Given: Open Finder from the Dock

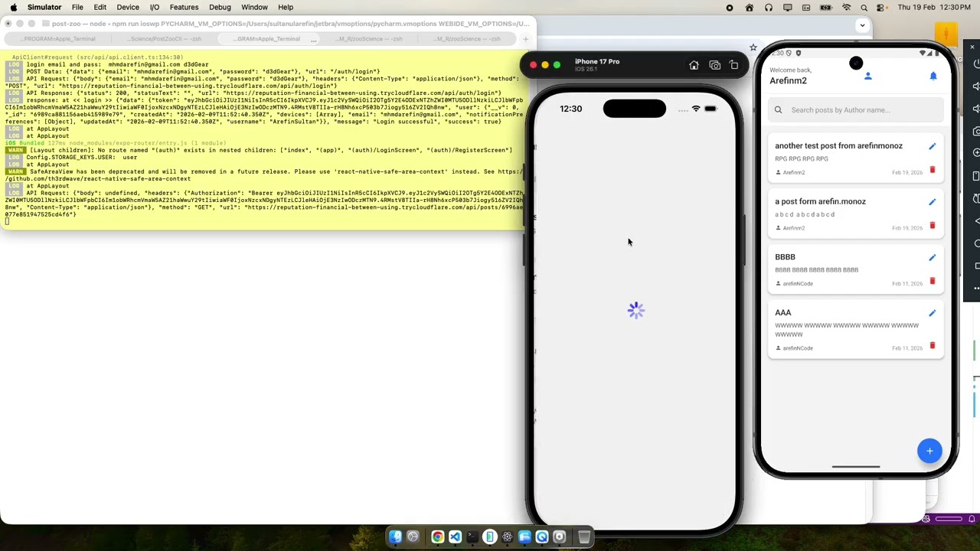Looking at the screenshot, I should pyautogui.click(x=395, y=537).
